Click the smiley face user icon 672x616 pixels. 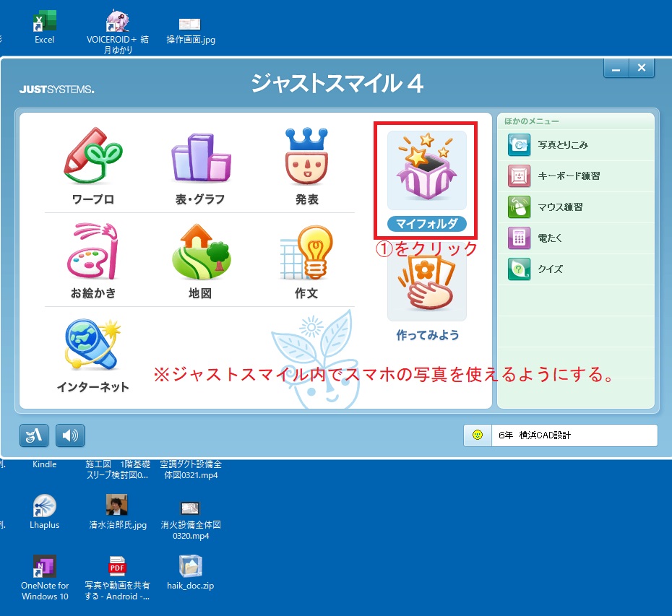(478, 435)
